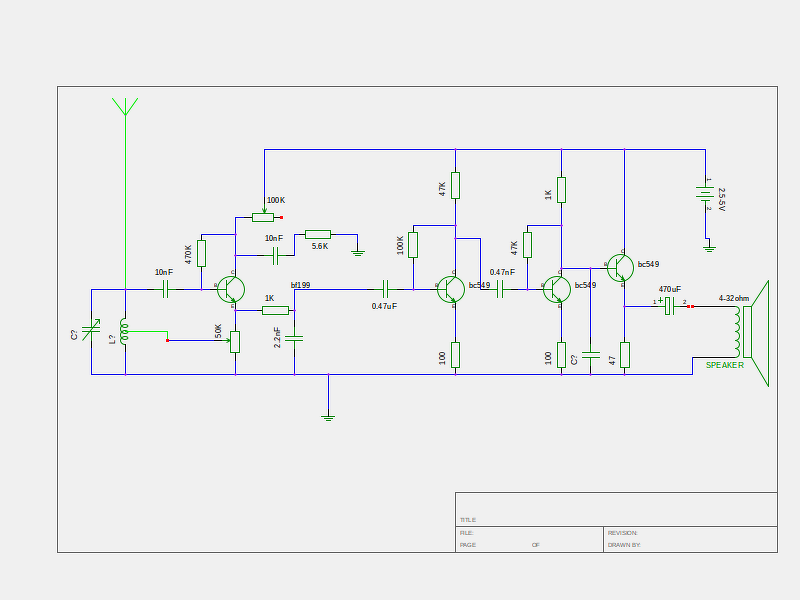The height and width of the screenshot is (600, 800).
Task: Click the 0.47uF coupling capacitor
Action: click(x=385, y=289)
